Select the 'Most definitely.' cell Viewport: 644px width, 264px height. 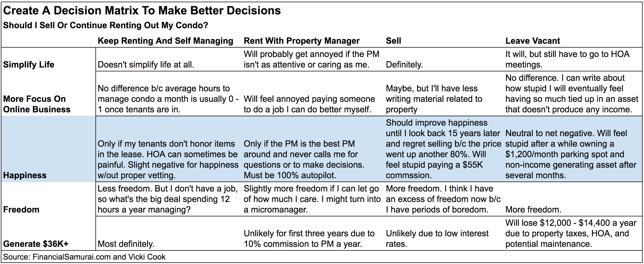click(x=126, y=244)
